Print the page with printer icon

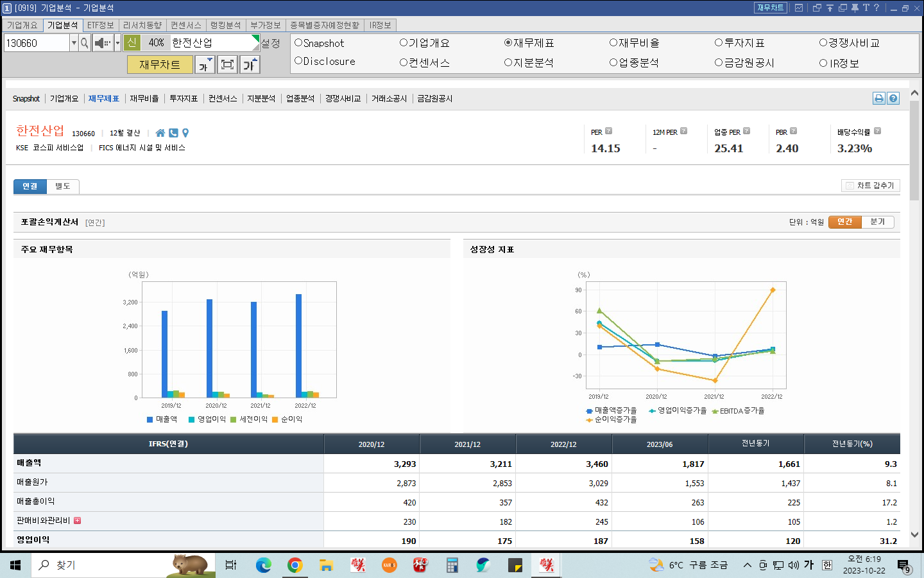(x=879, y=98)
